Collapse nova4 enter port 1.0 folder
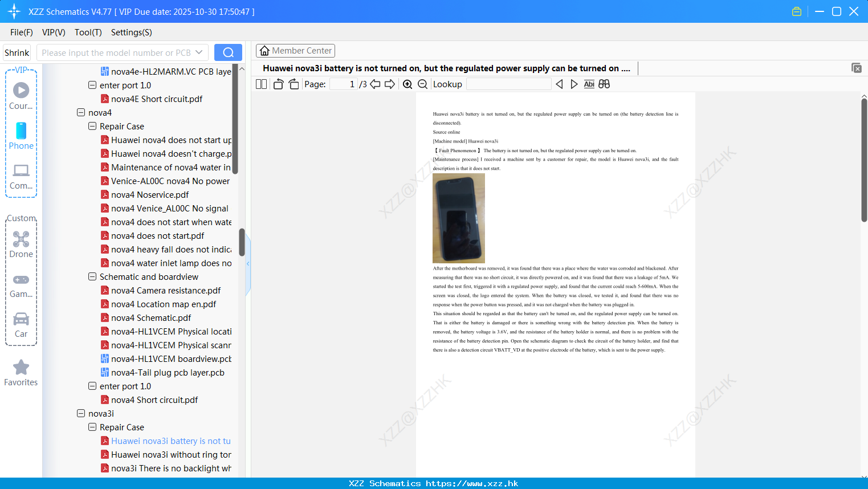 tap(92, 386)
